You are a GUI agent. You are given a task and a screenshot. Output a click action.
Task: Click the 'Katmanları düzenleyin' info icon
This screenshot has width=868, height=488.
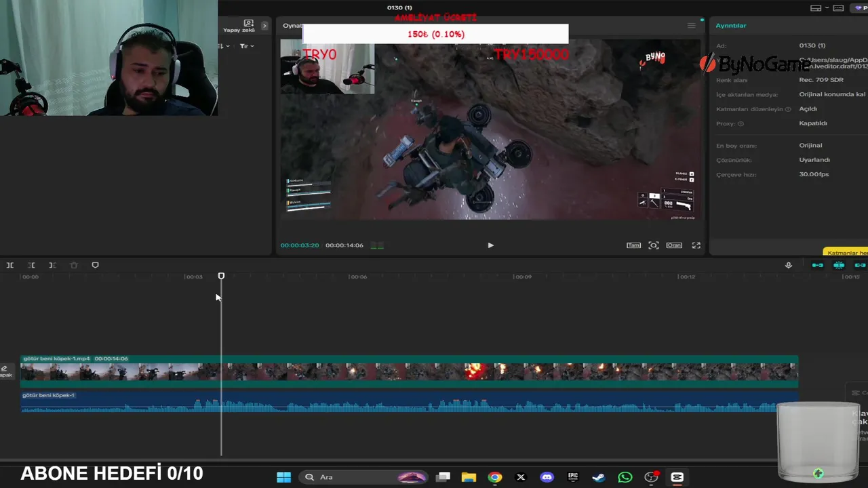pos(788,109)
